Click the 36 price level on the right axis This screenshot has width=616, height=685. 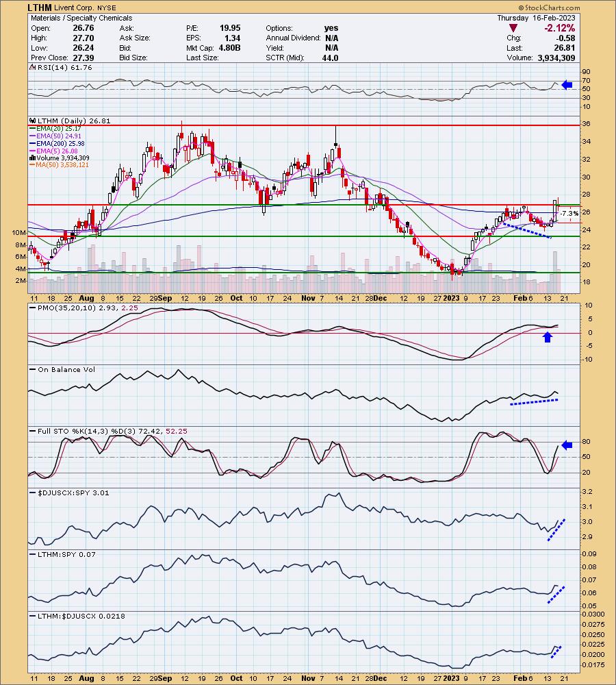586,124
